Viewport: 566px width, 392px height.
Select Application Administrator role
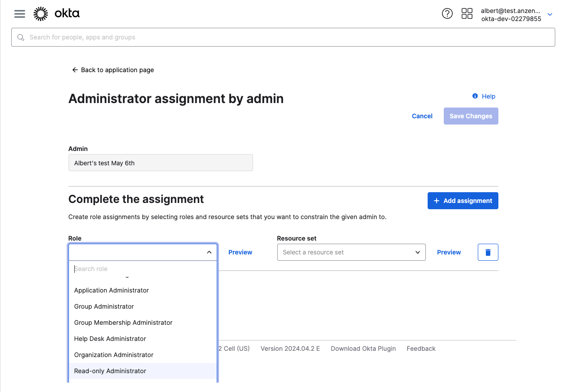pos(111,290)
